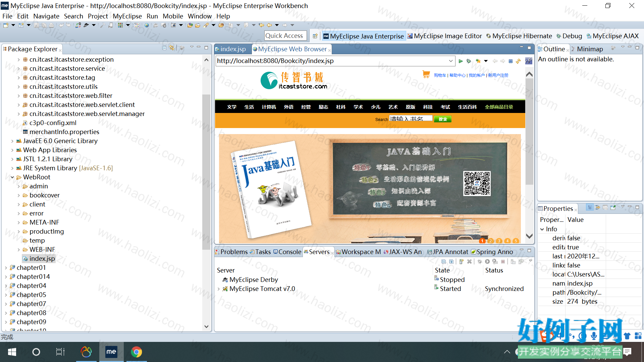Click the configure new server icon
Screen dimensions: 644x362
click(x=462, y=261)
